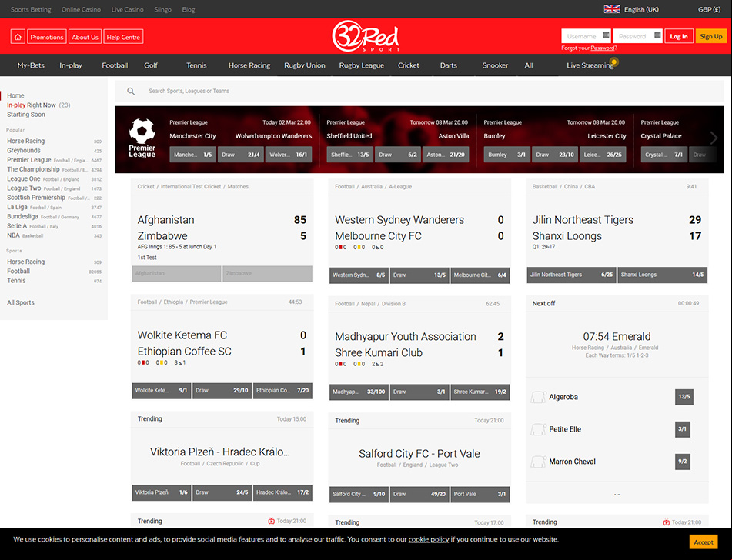Screen dimensions: 732x560
Task: Click the forgot Password link
Action: point(602,48)
